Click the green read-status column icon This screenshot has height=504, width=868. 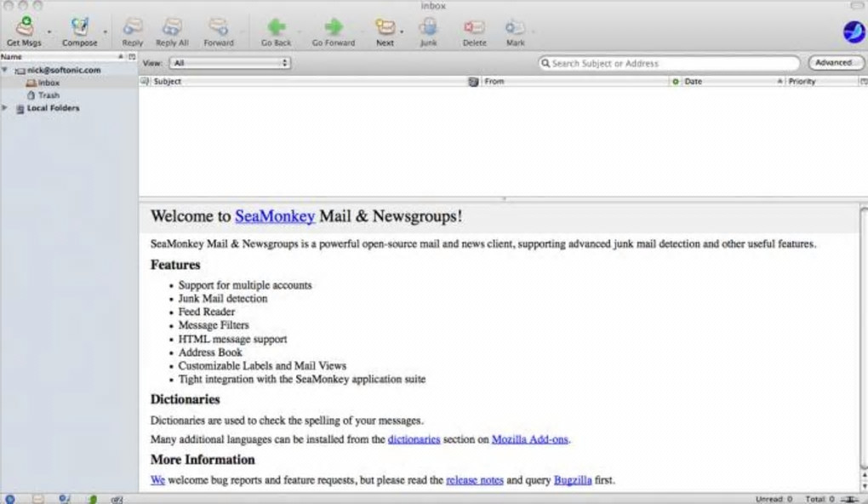click(x=675, y=82)
